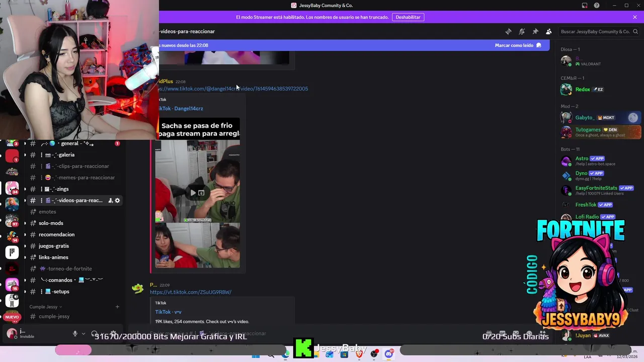Open the pink server icon with badge 34

point(12,188)
